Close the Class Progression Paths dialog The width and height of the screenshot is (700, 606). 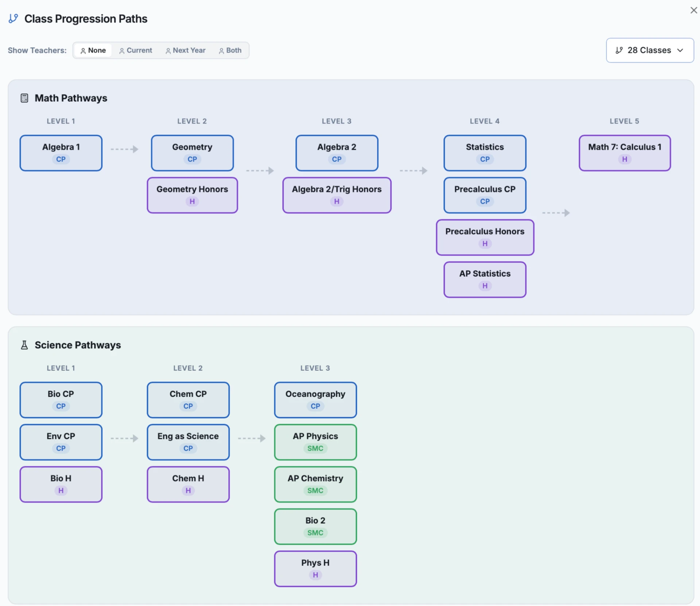(693, 10)
